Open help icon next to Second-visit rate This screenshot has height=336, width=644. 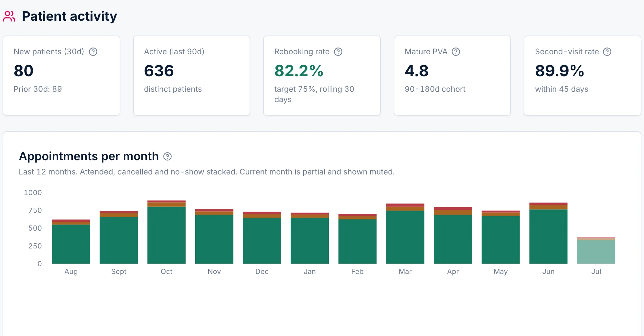click(607, 52)
